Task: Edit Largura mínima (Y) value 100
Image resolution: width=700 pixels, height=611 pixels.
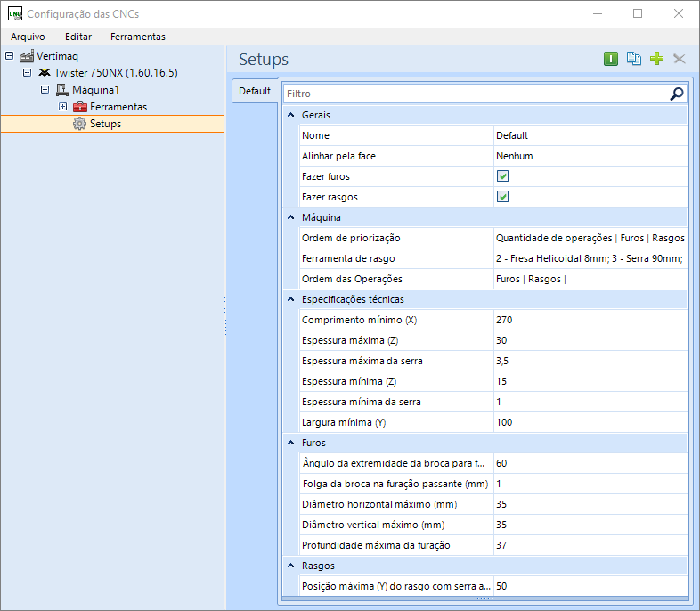Action: pyautogui.click(x=590, y=423)
